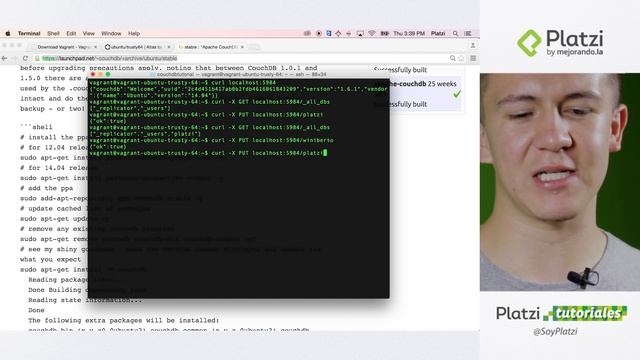Click the Platzi user name in menu bar
Image resolution: width=640 pixels, height=360 pixels.
[438, 33]
